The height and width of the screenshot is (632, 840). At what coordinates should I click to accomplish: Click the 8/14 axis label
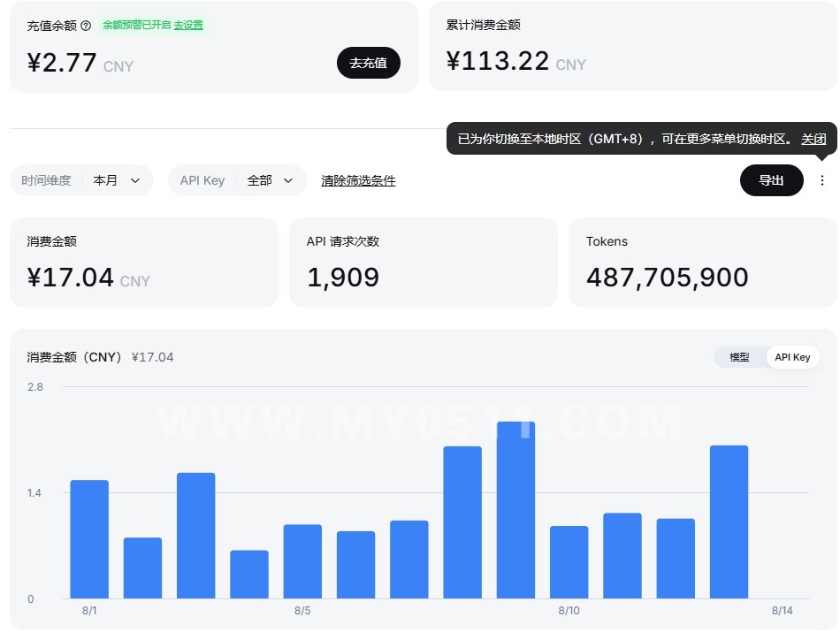click(x=782, y=611)
